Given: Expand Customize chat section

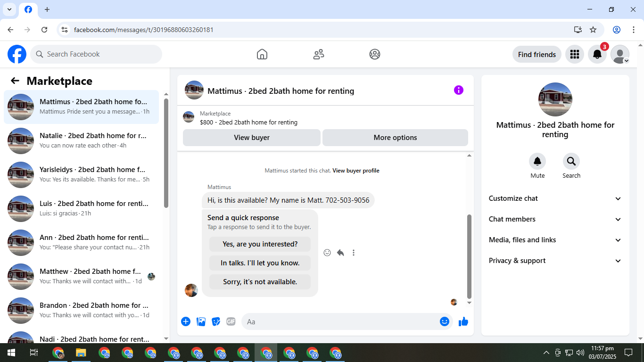Looking at the screenshot, I should coord(555,198).
